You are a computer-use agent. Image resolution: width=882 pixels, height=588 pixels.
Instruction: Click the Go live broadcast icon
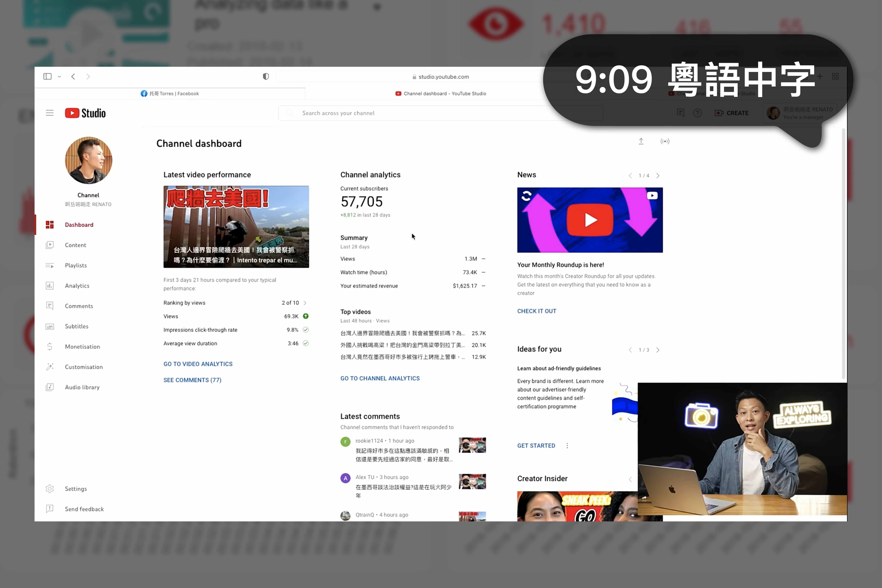[665, 141]
